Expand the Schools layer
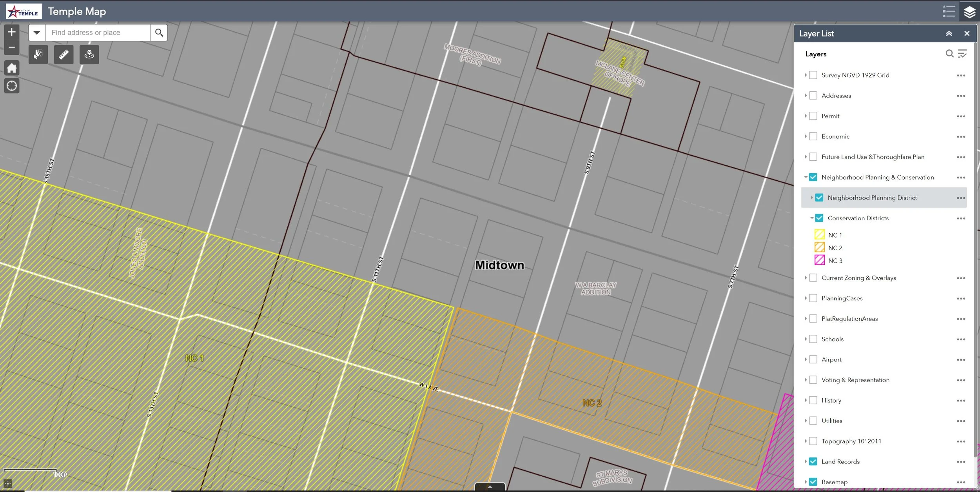This screenshot has height=492, width=980. pos(806,339)
